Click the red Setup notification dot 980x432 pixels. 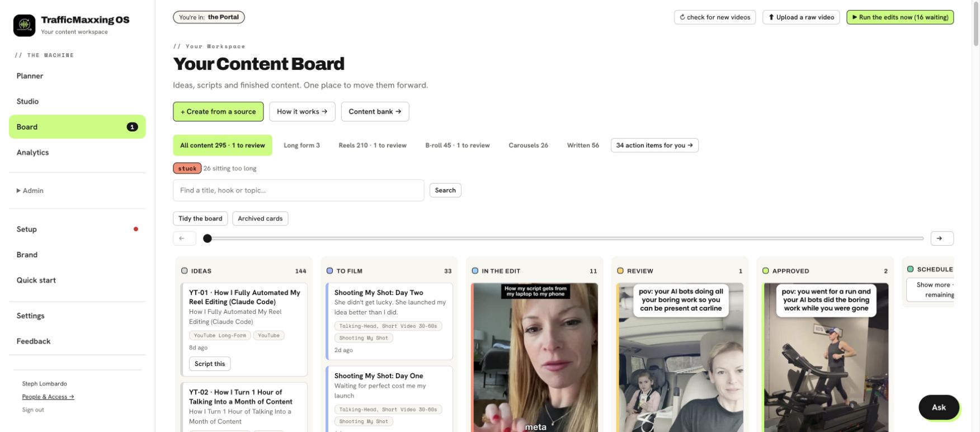136,229
